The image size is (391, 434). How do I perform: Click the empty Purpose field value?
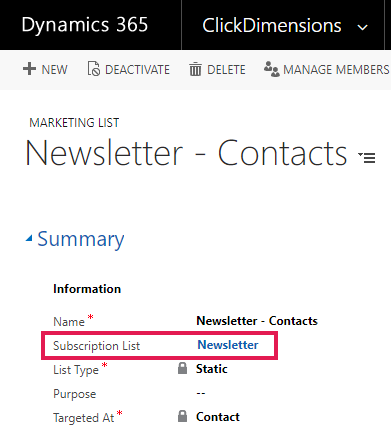pos(201,393)
